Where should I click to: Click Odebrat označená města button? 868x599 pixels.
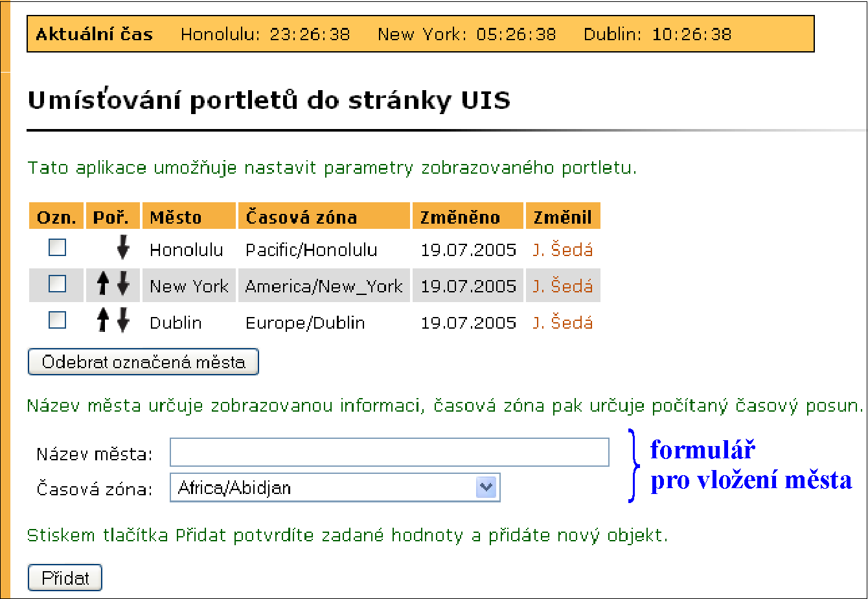(x=143, y=362)
